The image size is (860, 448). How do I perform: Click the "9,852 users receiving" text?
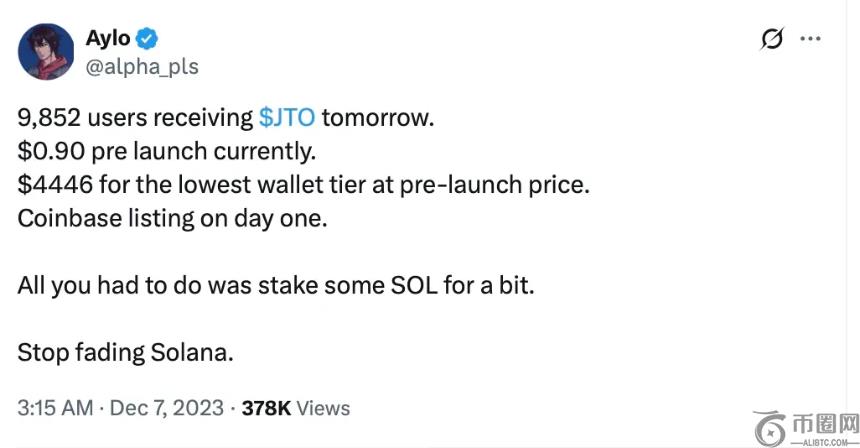tap(135, 117)
